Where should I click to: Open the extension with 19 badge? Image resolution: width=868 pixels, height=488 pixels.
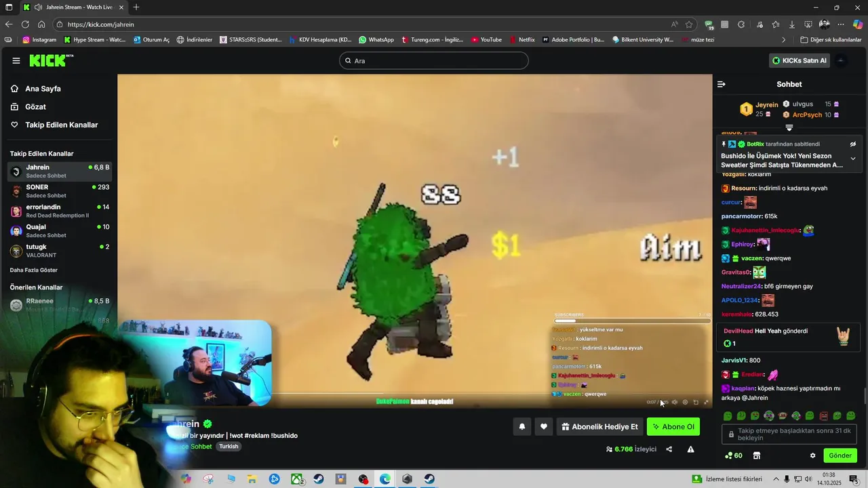point(709,25)
